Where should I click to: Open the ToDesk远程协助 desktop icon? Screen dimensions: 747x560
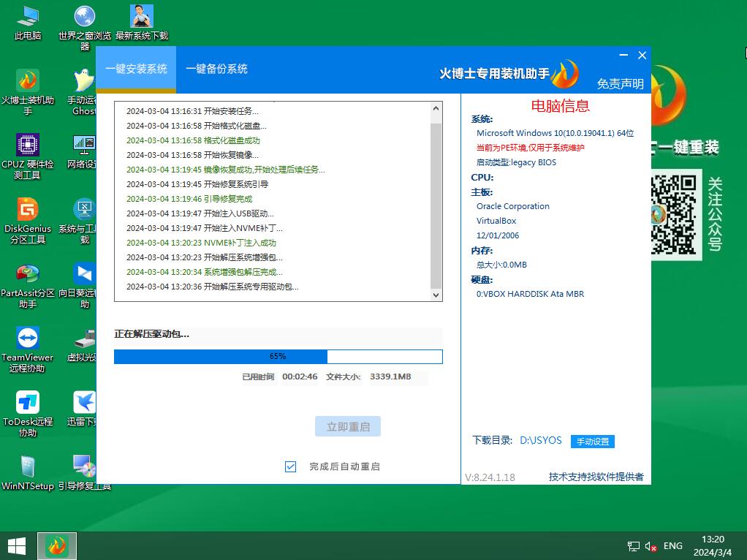pos(28,414)
